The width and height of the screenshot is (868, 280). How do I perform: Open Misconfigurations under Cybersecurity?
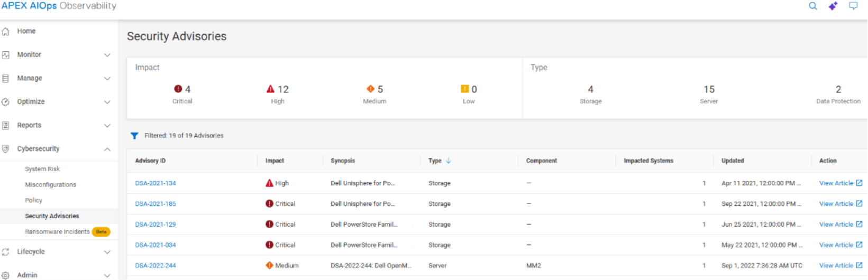[50, 185]
